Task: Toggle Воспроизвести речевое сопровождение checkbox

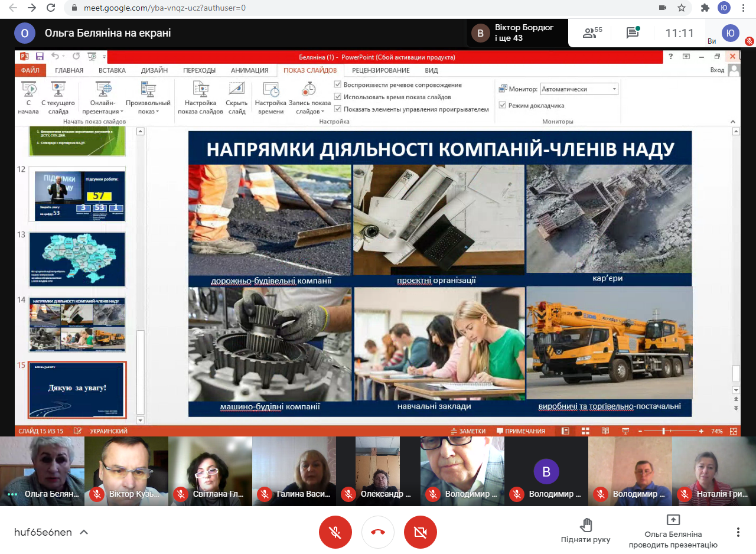Action: (x=338, y=84)
